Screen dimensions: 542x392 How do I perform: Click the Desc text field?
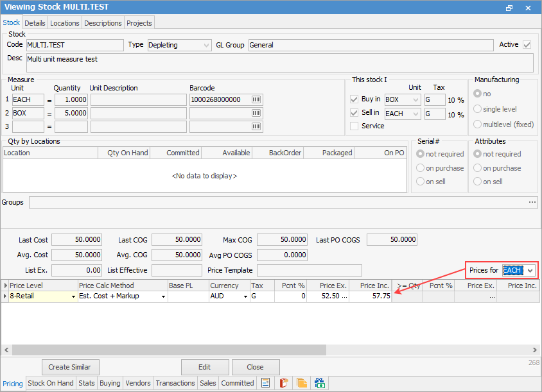[279, 63]
